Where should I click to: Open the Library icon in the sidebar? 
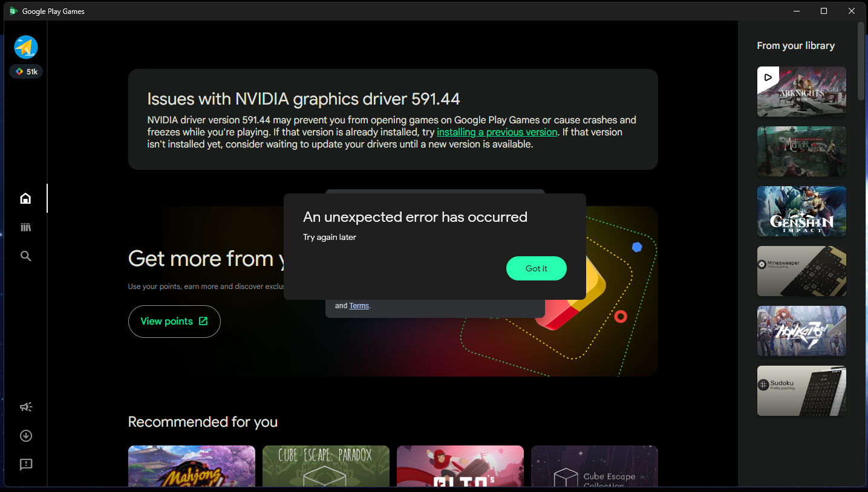point(25,227)
